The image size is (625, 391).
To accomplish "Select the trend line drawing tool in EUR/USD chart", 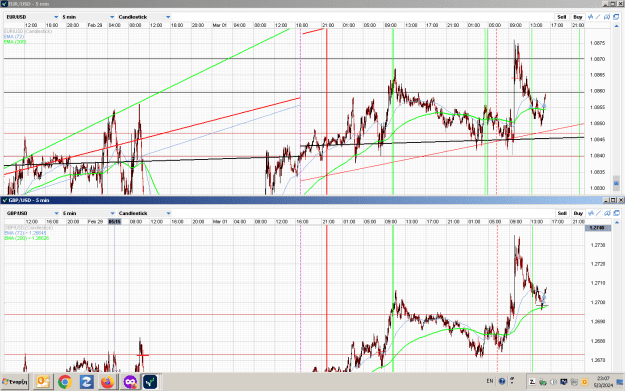I will [x=598, y=17].
